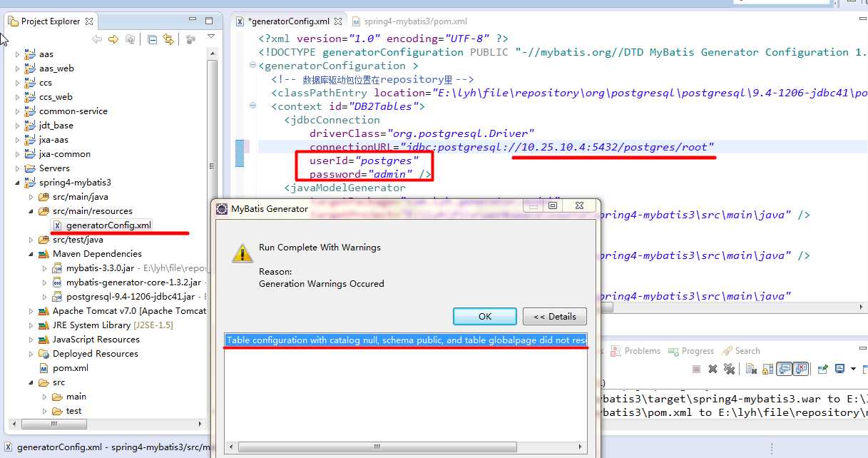Click the MyBatis Generator dialog title icon

[x=222, y=209]
